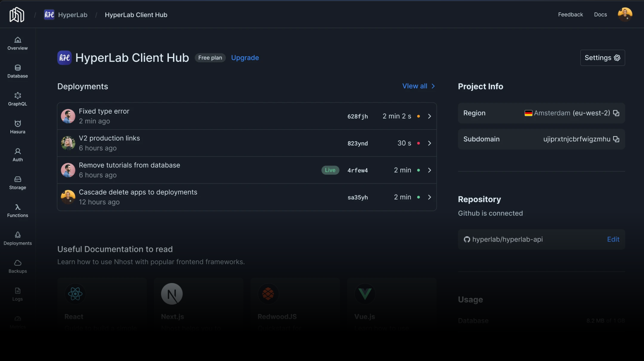The width and height of the screenshot is (644, 361).
Task: Open Deployments rocket item in sidebar
Action: tap(18, 239)
